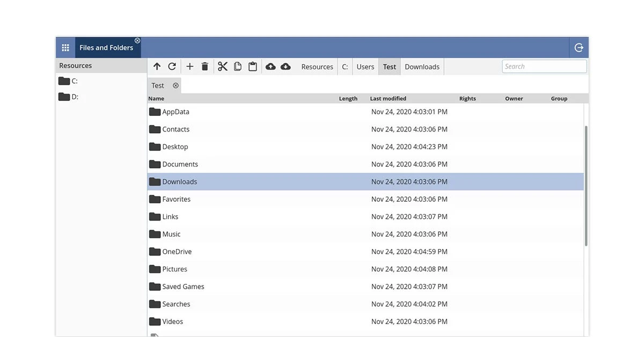Click inside the Search field
This screenshot has width=644, height=337.
[x=544, y=66]
